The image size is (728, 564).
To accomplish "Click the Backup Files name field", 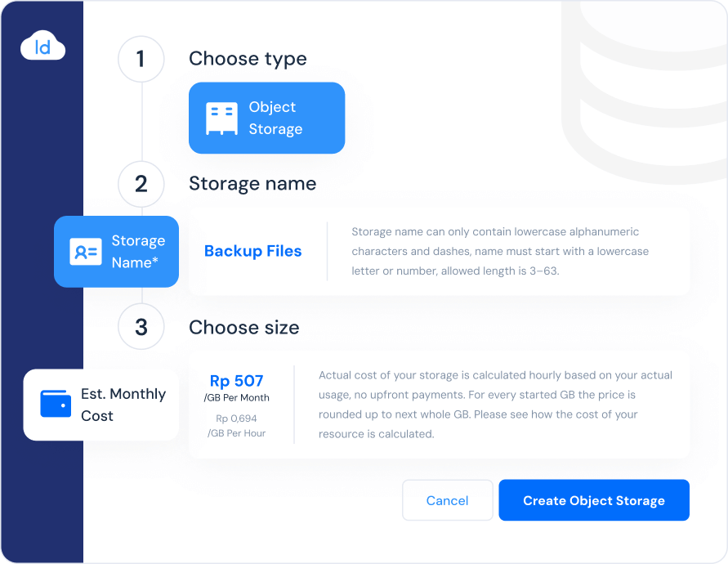I will (252, 252).
